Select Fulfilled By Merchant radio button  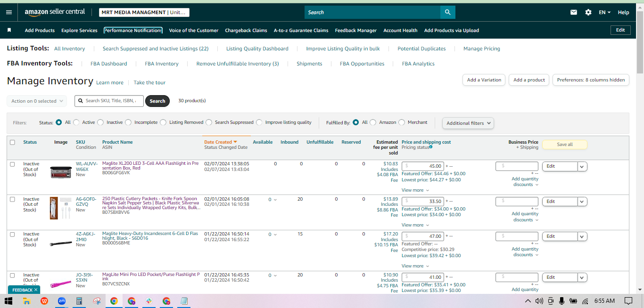[x=402, y=122]
